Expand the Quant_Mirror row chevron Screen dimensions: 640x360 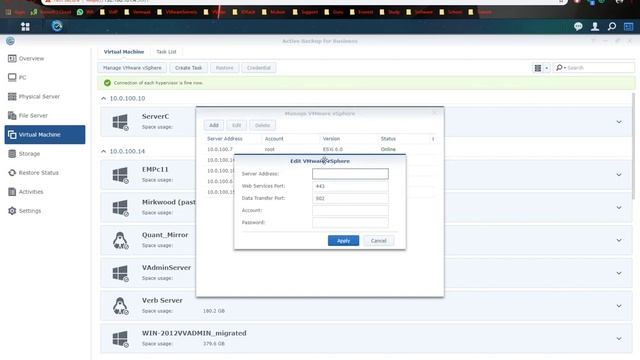[x=619, y=240]
